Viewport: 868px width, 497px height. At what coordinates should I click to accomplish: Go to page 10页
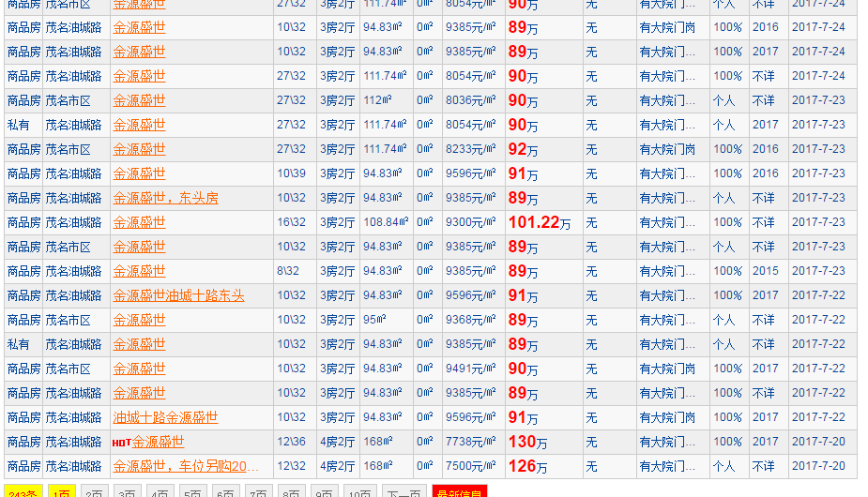pyautogui.click(x=359, y=491)
